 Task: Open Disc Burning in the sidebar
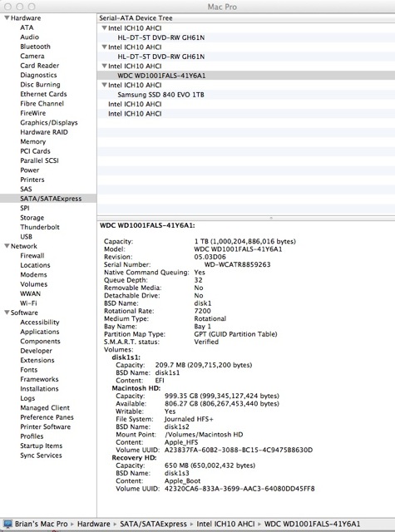tap(40, 85)
